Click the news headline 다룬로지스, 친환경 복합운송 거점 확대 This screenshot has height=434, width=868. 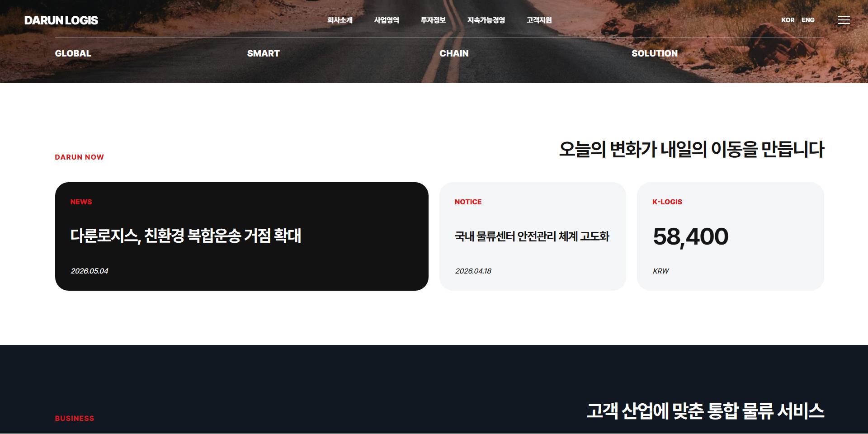186,236
